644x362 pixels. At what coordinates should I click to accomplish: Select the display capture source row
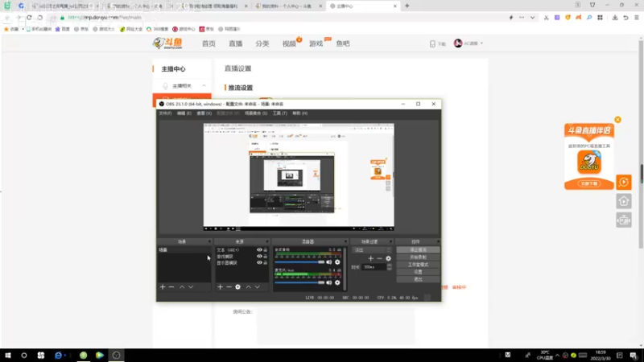[242, 263]
